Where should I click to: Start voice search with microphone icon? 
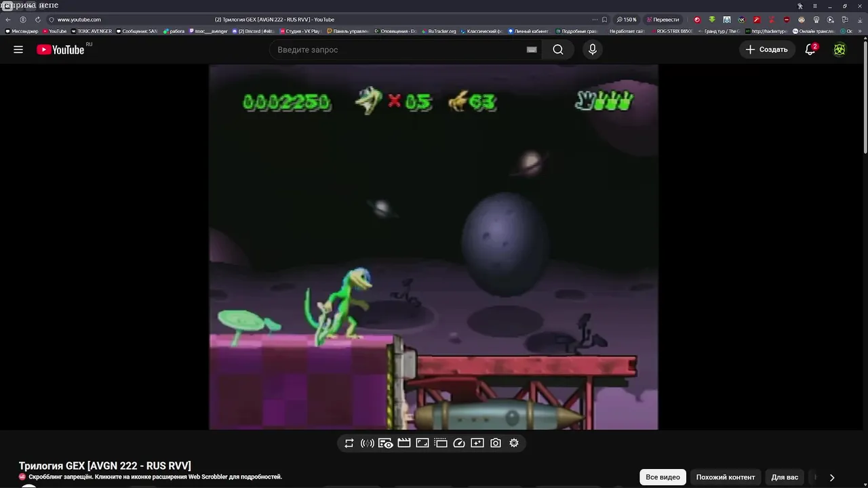pos(593,49)
